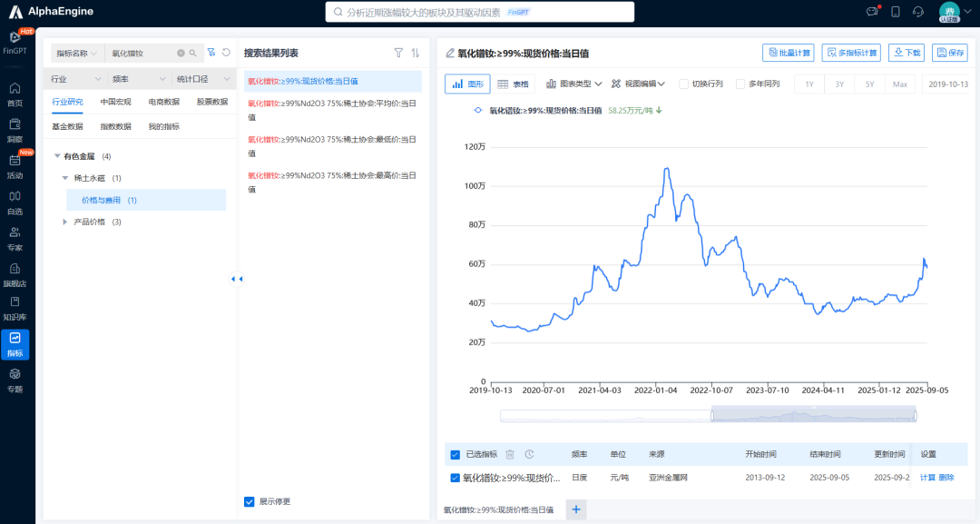Click the top FinGPT search input field
Screen dimensions: 980x524
click(581, 13)
